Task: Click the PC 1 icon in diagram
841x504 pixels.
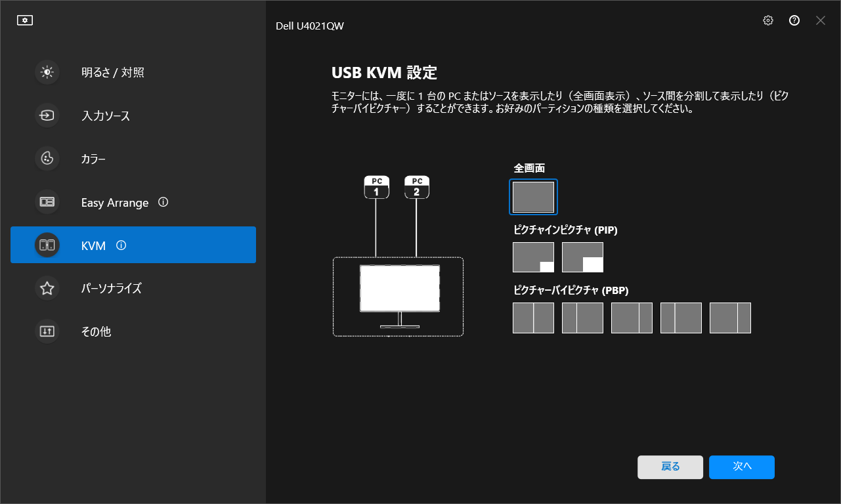Action: pyautogui.click(x=377, y=187)
